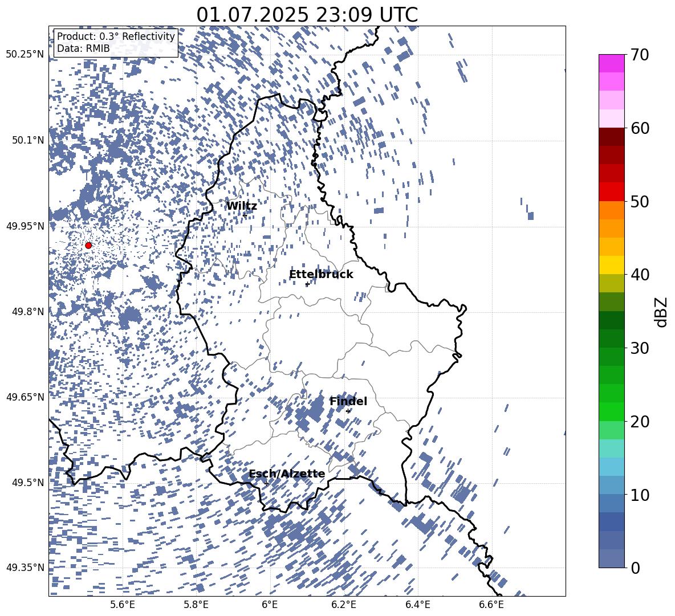Click the 20 colorbar tick label
This screenshot has width=675, height=616.
point(640,421)
